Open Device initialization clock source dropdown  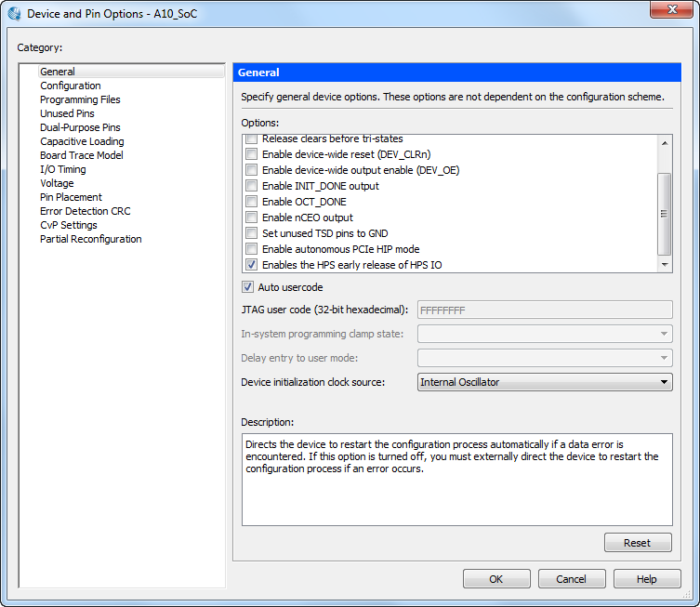545,382
